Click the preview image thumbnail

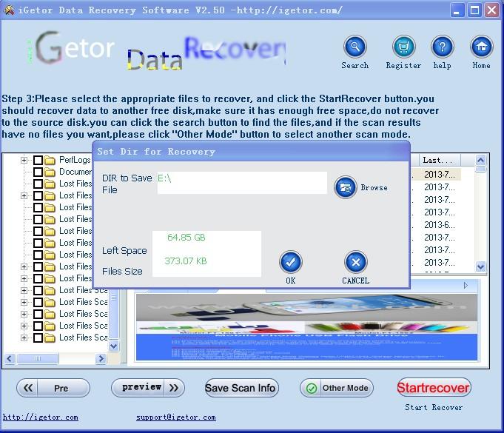pyautogui.click(x=306, y=327)
